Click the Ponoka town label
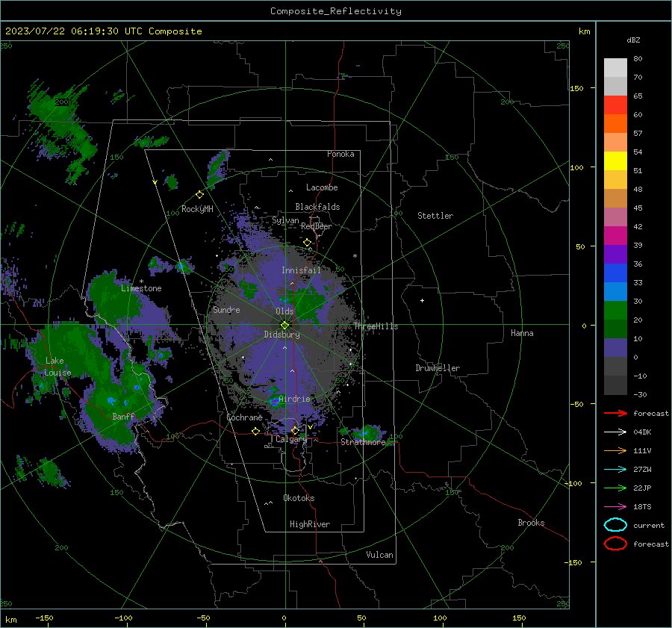This screenshot has height=628, width=672. 340,154
